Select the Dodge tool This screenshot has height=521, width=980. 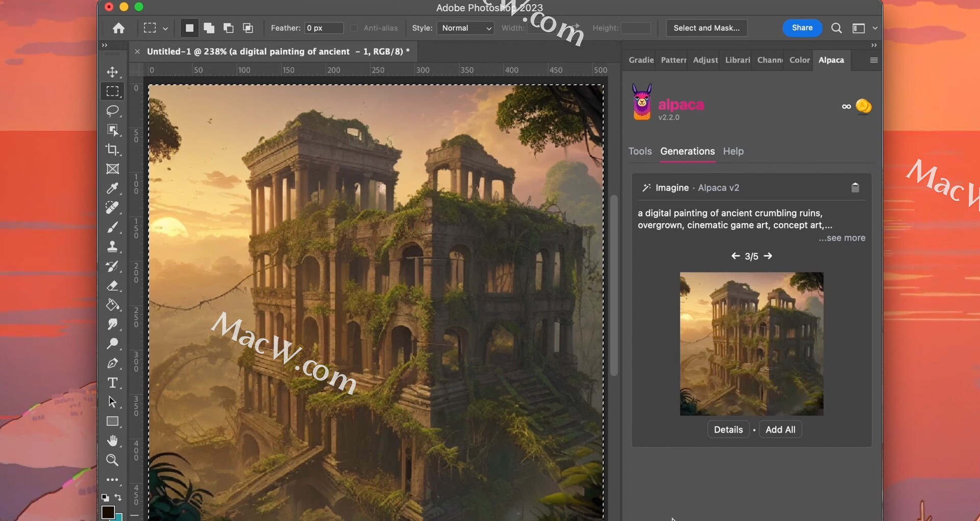coord(112,344)
